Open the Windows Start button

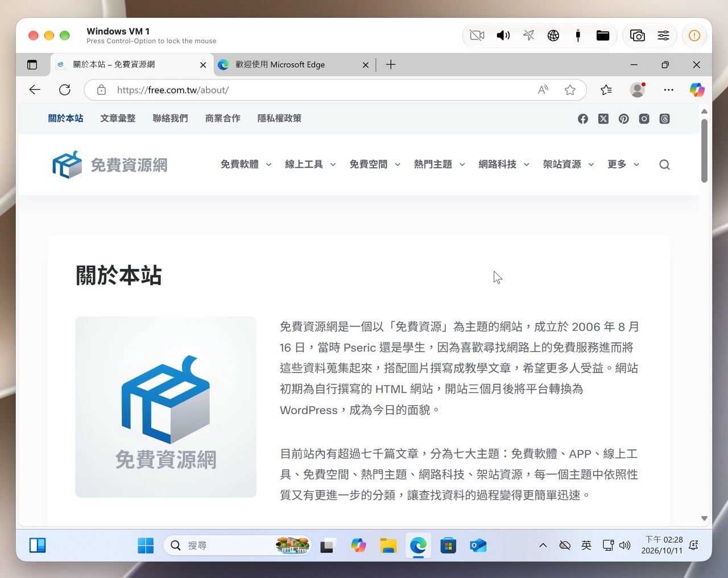146,546
